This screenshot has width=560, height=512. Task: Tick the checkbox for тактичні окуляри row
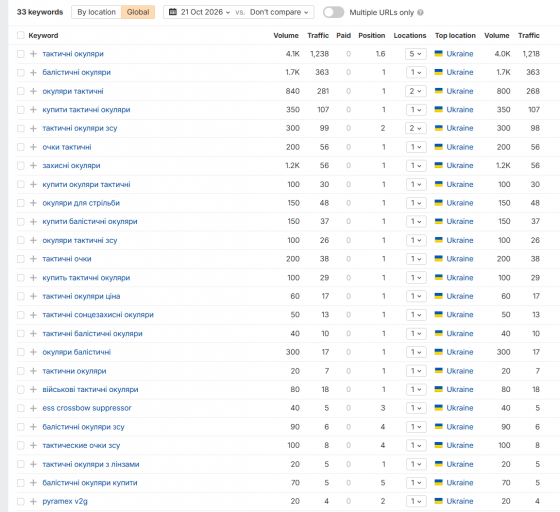click(x=21, y=54)
